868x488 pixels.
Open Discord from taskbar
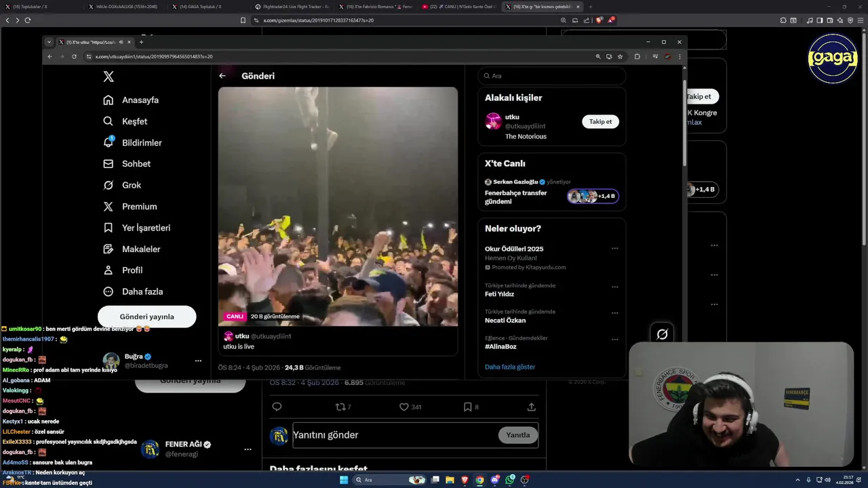point(495,480)
